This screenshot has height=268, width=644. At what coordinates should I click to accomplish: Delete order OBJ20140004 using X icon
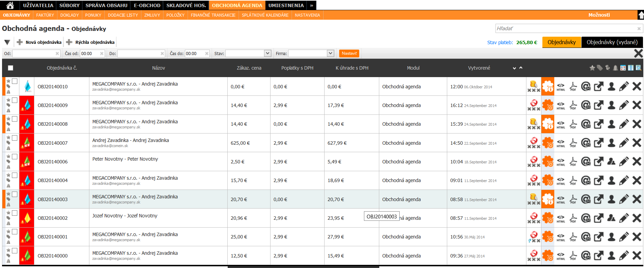(637, 180)
